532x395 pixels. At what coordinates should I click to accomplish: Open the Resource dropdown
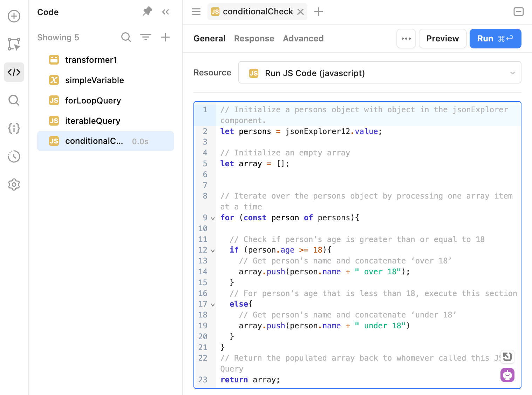pyautogui.click(x=380, y=73)
